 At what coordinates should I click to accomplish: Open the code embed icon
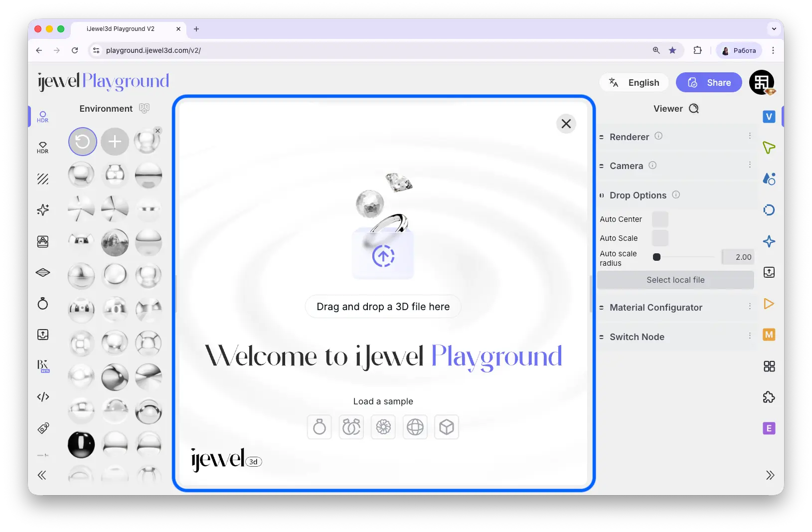(43, 397)
